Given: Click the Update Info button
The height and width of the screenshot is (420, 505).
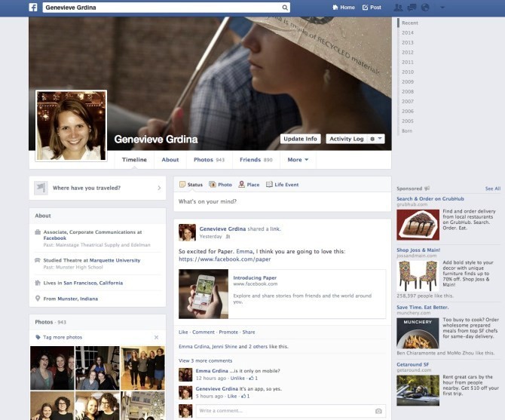Looking at the screenshot, I should [x=300, y=139].
